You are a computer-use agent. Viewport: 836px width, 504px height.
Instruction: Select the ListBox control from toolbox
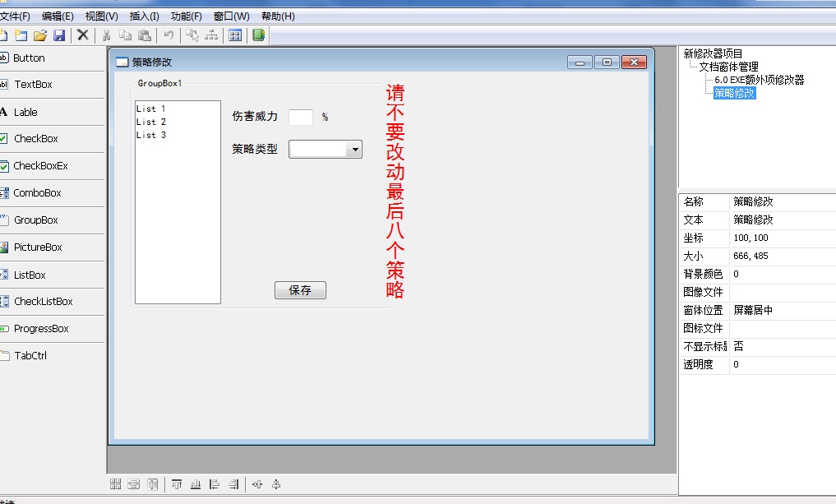pos(53,275)
